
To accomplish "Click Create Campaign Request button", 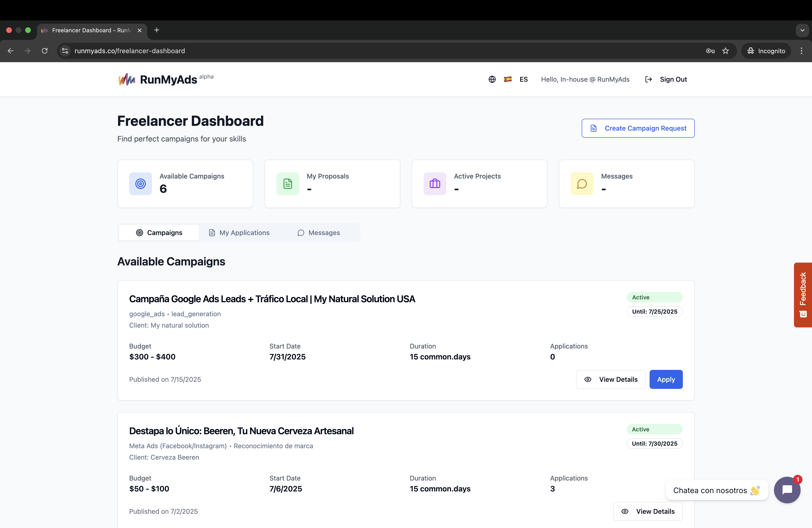I will (638, 128).
